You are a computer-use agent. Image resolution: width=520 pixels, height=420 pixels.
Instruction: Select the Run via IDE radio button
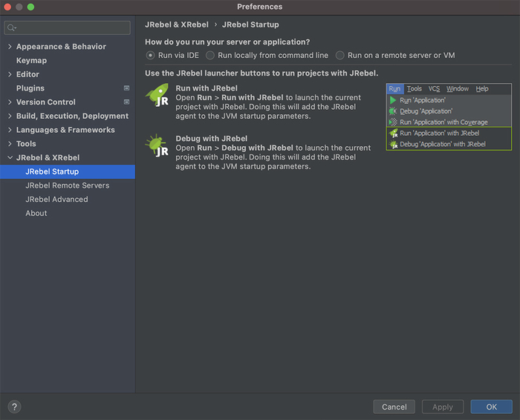[151, 56]
